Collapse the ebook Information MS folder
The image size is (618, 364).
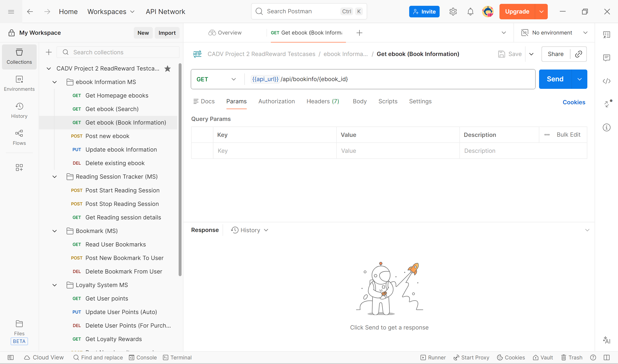(55, 82)
